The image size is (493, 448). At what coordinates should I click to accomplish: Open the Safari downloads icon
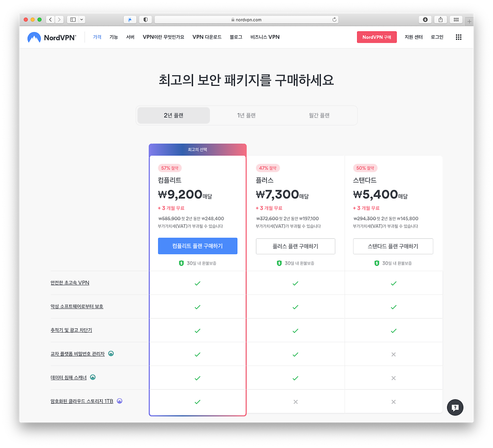pyautogui.click(x=425, y=19)
